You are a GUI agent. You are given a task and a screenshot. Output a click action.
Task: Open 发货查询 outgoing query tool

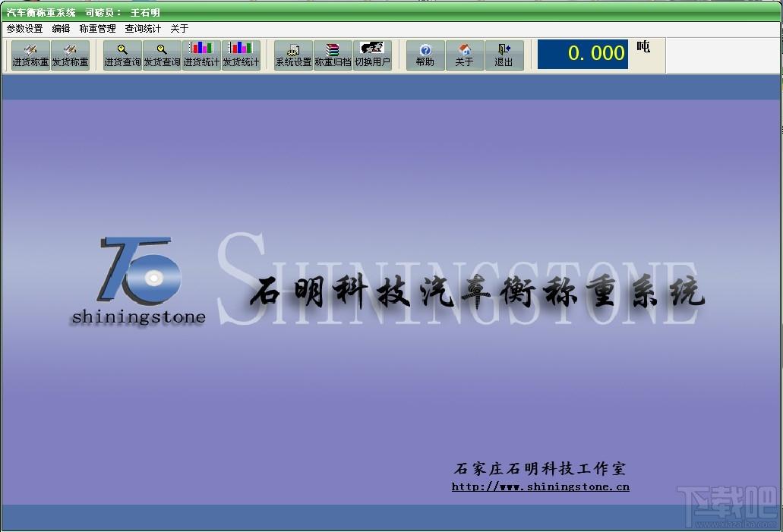click(x=162, y=55)
